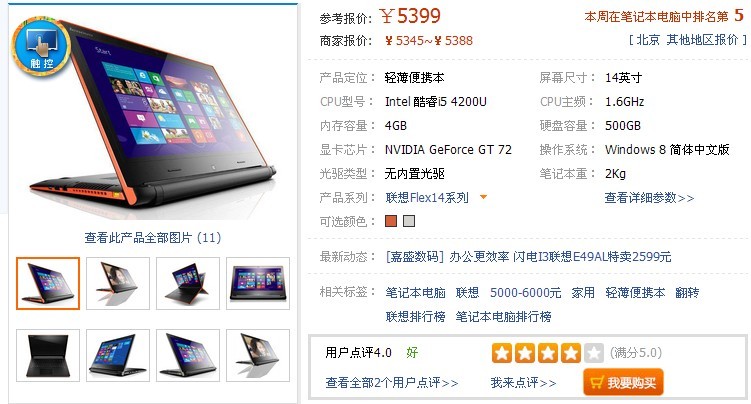Open 查看详细参数 detailed specs link
The image size is (751, 404).
pos(649,198)
